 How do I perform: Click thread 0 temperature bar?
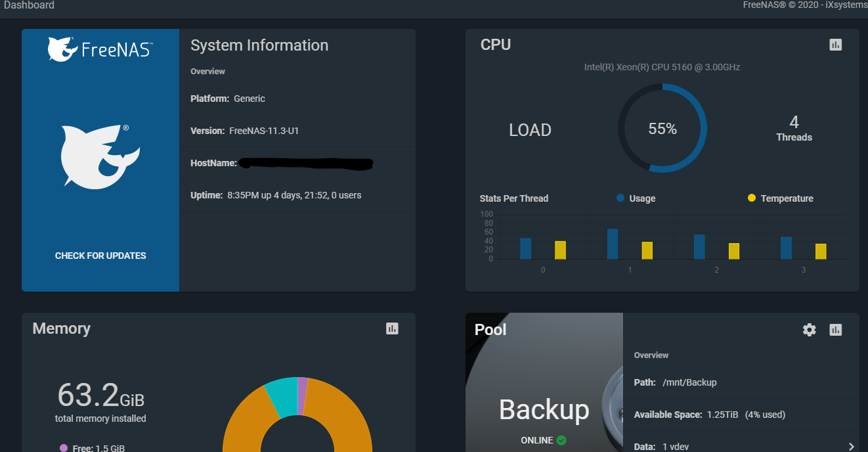click(560, 250)
